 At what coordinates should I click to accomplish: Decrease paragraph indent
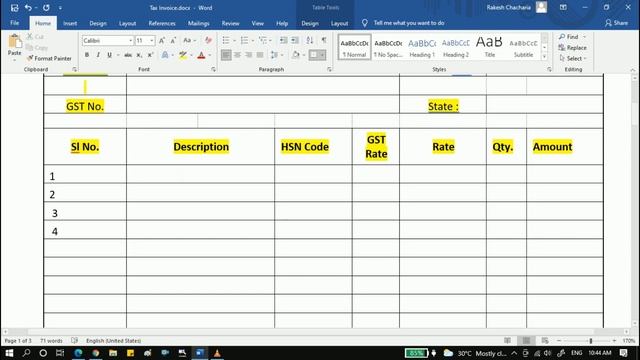click(283, 40)
